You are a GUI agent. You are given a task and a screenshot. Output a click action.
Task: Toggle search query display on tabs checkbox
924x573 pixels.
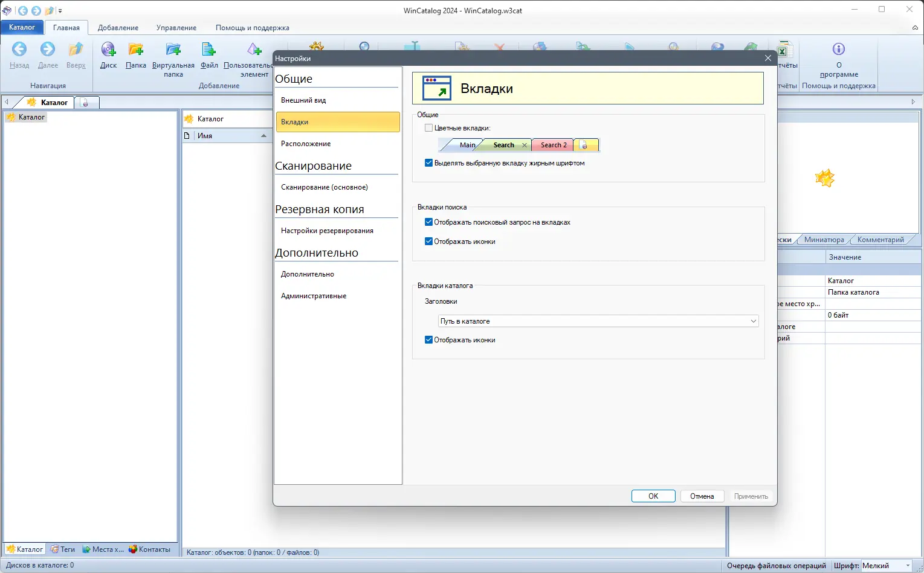[x=428, y=222]
